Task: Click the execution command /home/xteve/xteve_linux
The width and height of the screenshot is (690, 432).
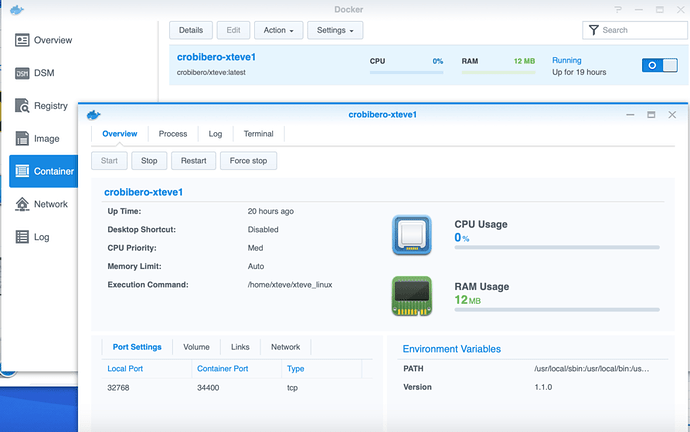Action: tap(290, 285)
